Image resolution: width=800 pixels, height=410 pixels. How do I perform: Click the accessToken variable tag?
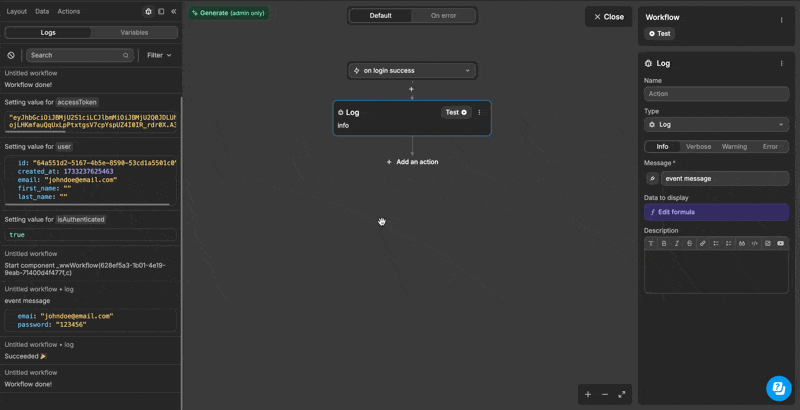(x=77, y=102)
